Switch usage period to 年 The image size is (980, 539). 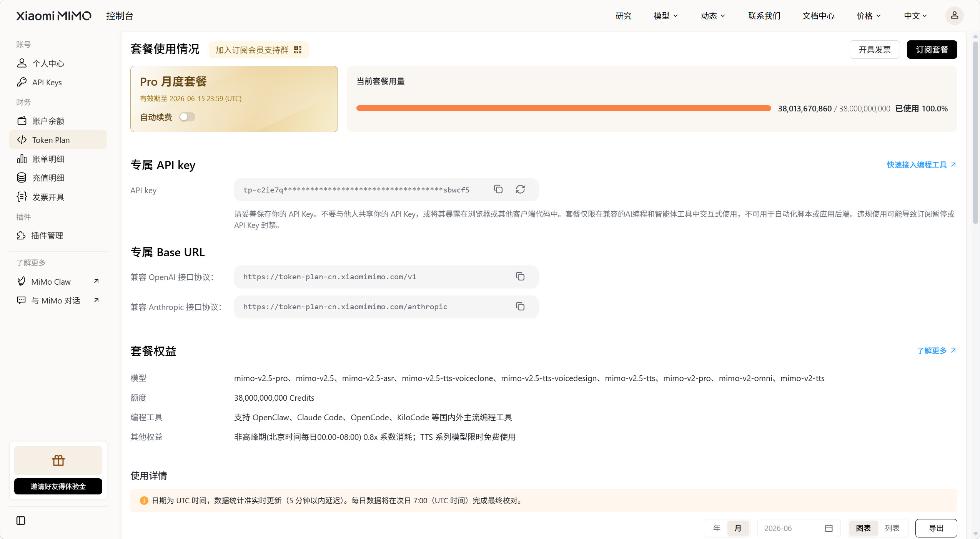pyautogui.click(x=716, y=528)
